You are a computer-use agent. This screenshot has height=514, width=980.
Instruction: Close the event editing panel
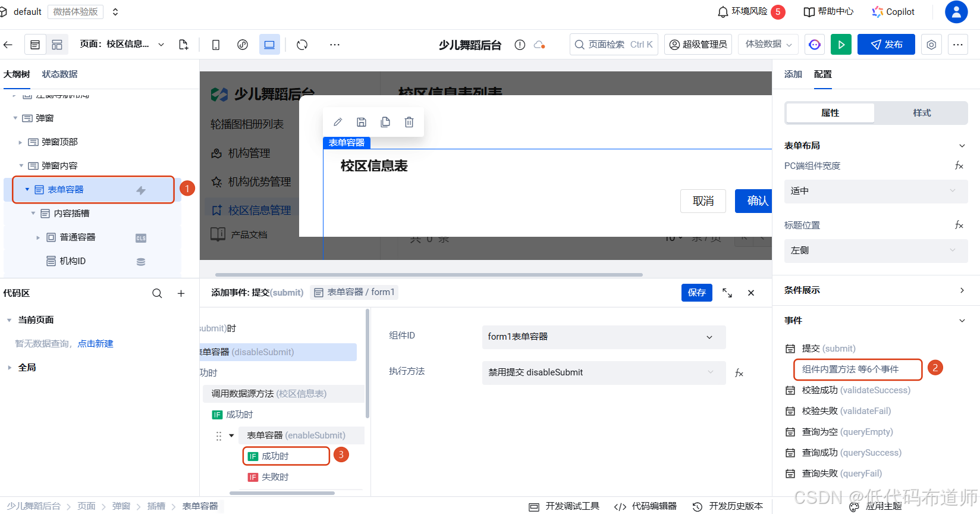coord(751,293)
